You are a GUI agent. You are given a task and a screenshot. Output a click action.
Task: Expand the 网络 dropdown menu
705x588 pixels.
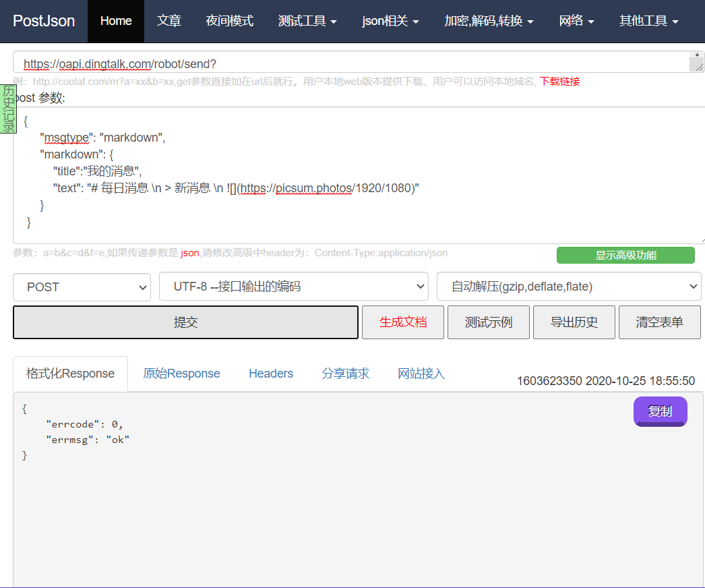tap(576, 21)
